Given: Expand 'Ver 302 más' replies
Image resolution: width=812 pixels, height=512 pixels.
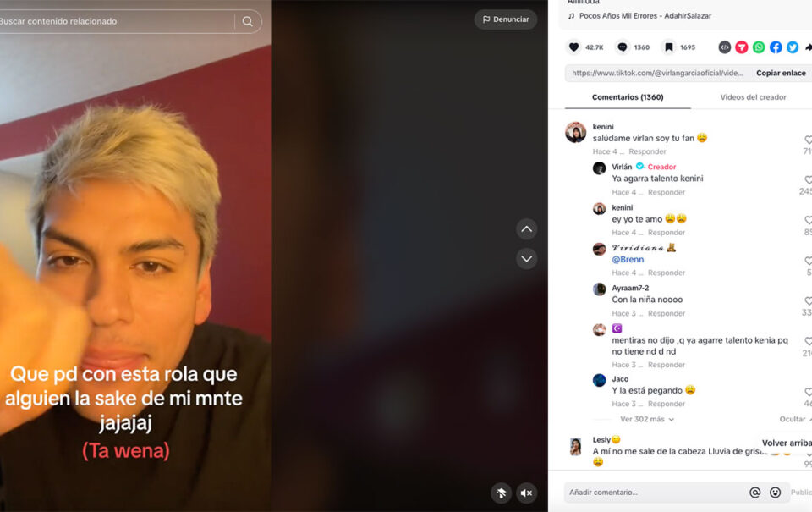Looking at the screenshot, I should tap(647, 419).
